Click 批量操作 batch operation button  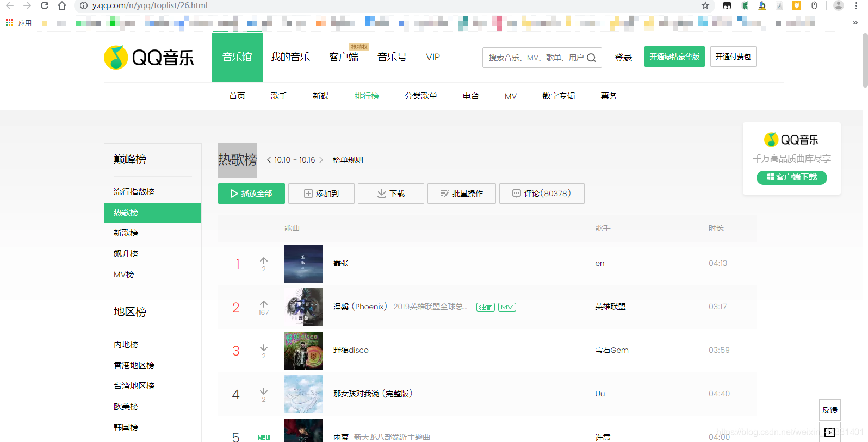tap(462, 194)
